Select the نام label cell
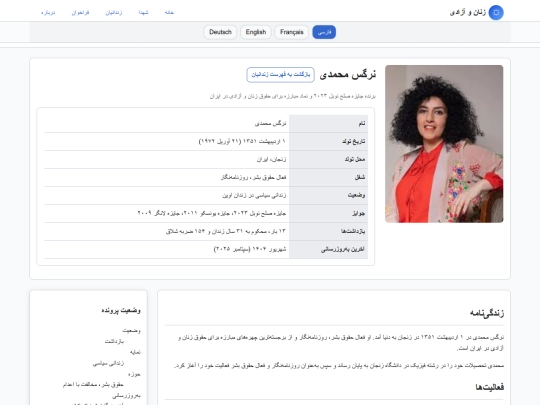540x405 pixels. 328,123
